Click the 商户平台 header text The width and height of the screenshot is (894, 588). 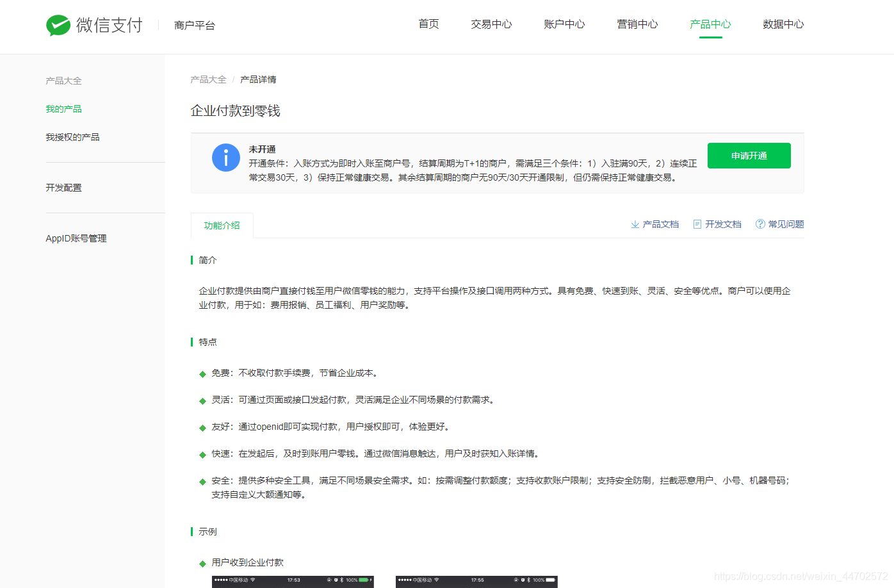(195, 25)
